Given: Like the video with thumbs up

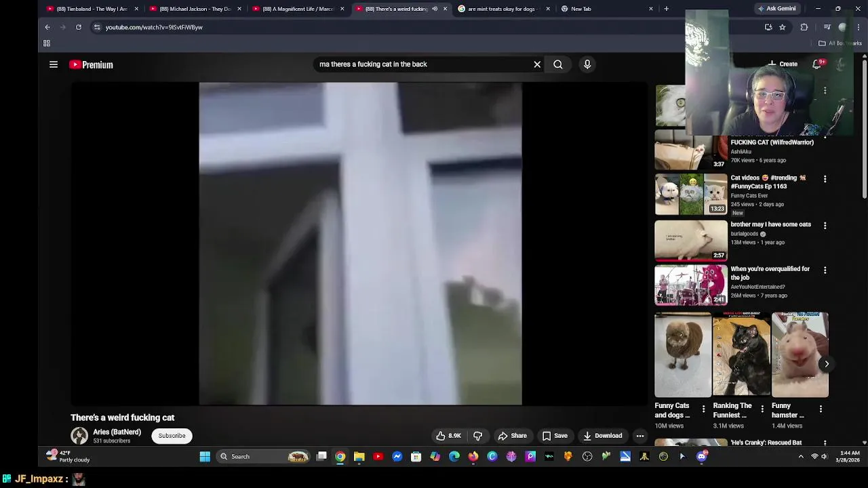Looking at the screenshot, I should coord(448,436).
